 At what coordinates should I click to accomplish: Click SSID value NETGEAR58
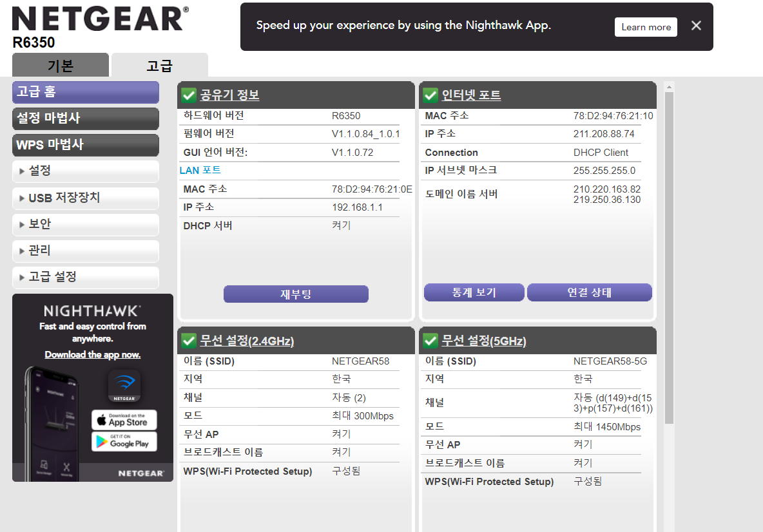pos(361,361)
